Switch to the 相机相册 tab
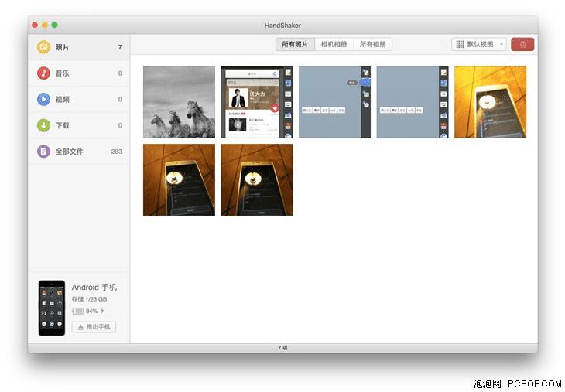Viewport: 565px width, 392px height. tap(334, 44)
